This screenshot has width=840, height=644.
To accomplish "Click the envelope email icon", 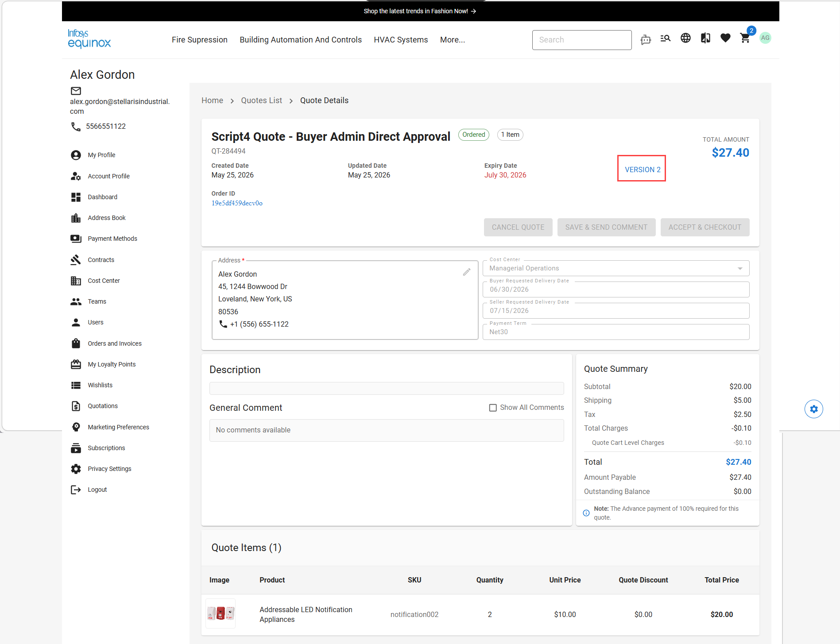I will click(76, 91).
